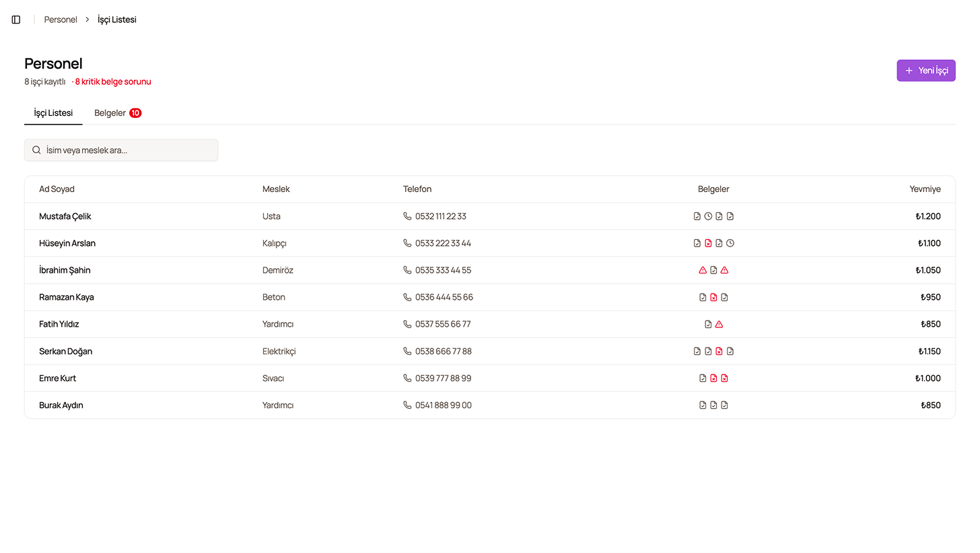The height and width of the screenshot is (553, 980).
Task: Click the Meslek column header
Action: click(x=276, y=189)
